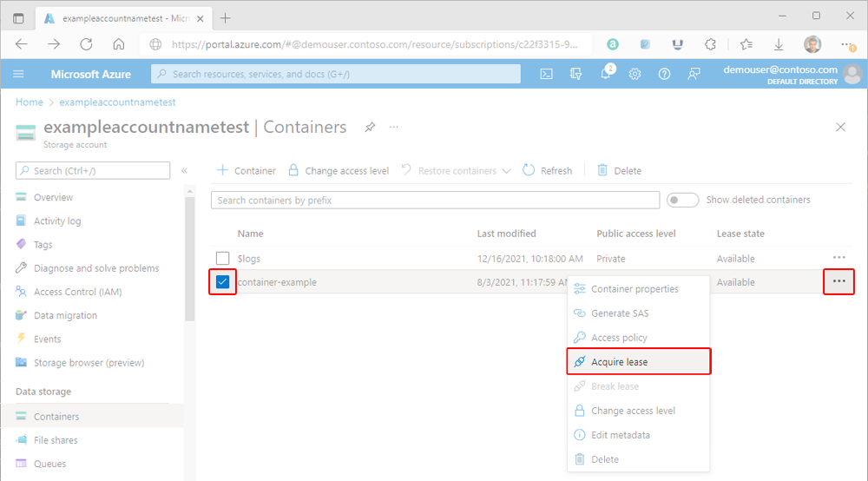Reload the browser page

point(86,44)
